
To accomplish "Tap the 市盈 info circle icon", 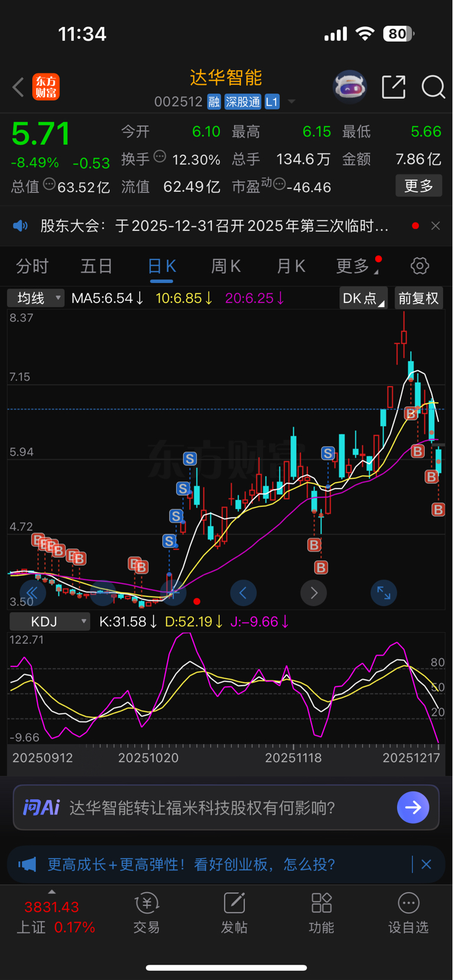I will point(279,184).
